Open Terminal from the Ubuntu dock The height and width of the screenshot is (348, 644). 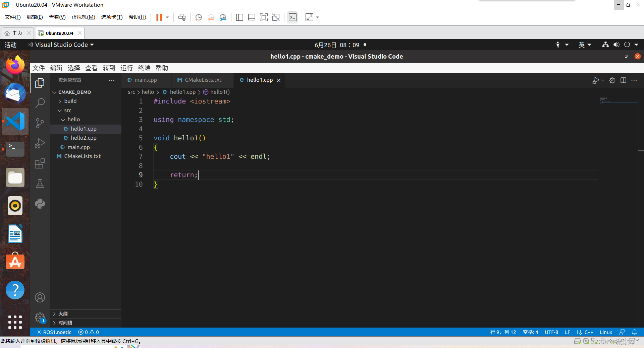pyautogui.click(x=15, y=149)
